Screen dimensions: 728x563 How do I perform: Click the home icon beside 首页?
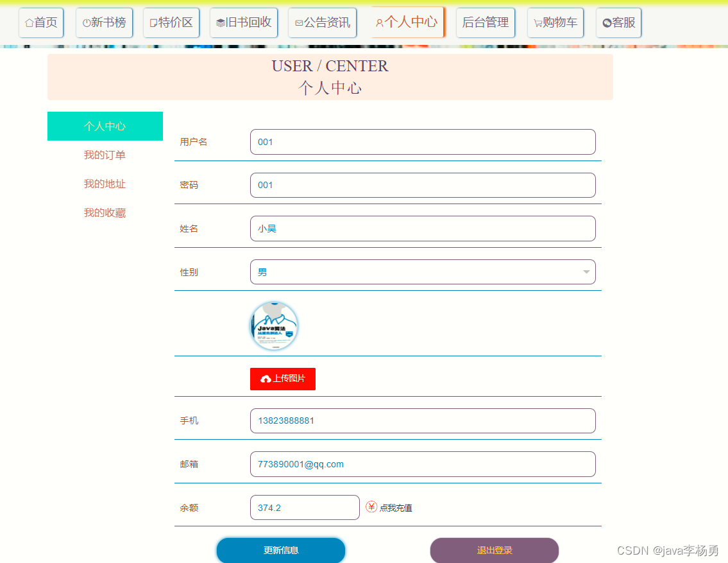[x=29, y=23]
